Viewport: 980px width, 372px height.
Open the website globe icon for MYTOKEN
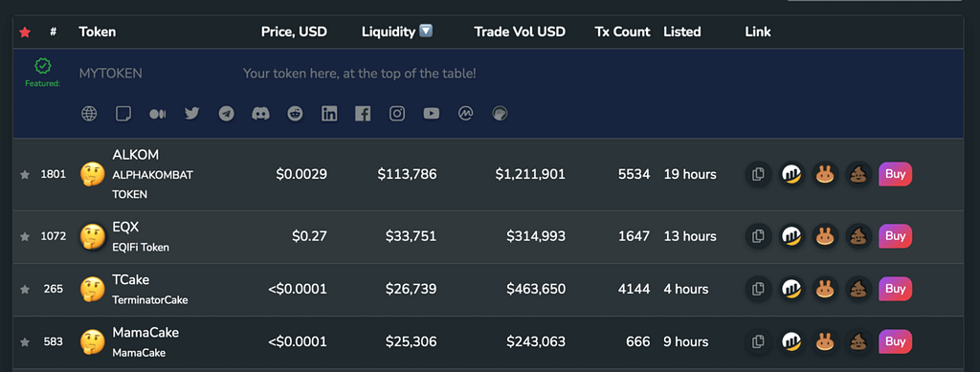[89, 114]
